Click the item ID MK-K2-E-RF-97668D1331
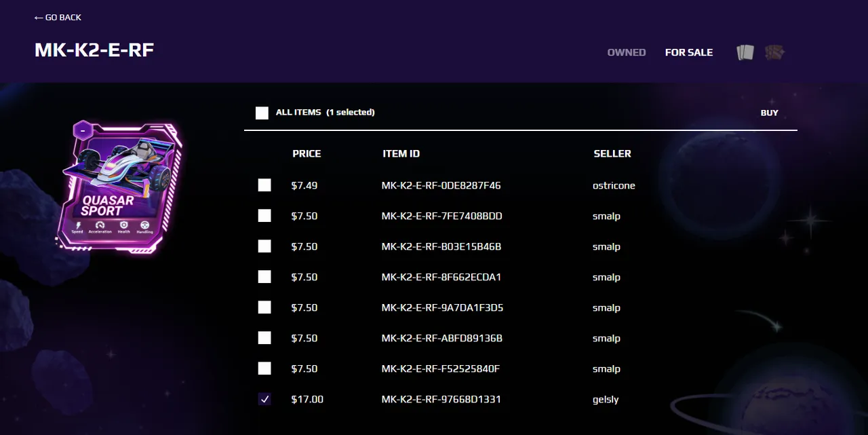The image size is (868, 435). point(441,399)
